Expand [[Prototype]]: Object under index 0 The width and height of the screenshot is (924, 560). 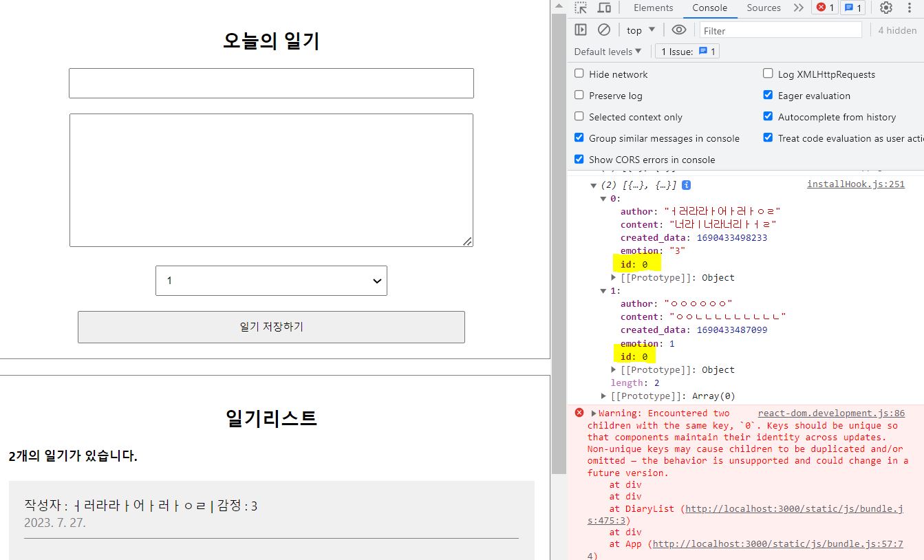[614, 277]
